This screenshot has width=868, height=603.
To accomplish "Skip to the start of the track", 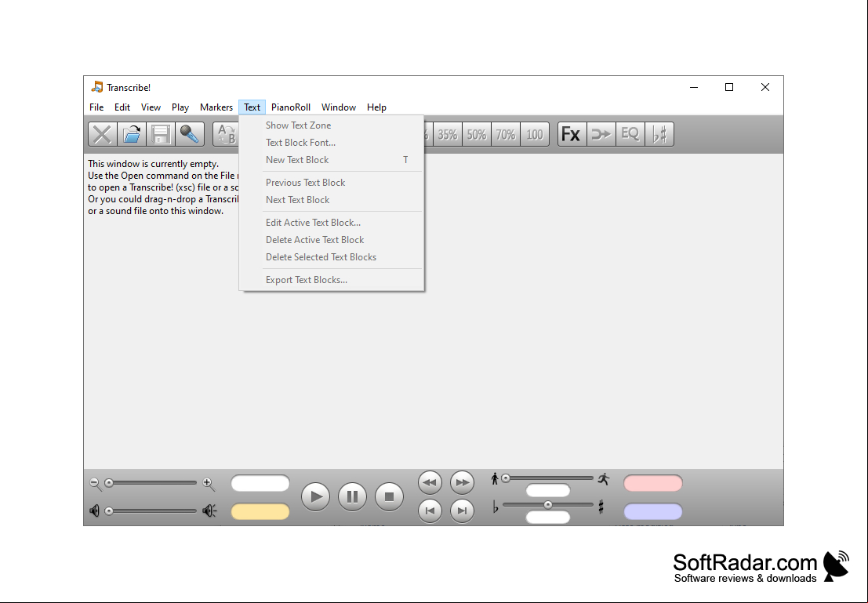I will click(430, 510).
